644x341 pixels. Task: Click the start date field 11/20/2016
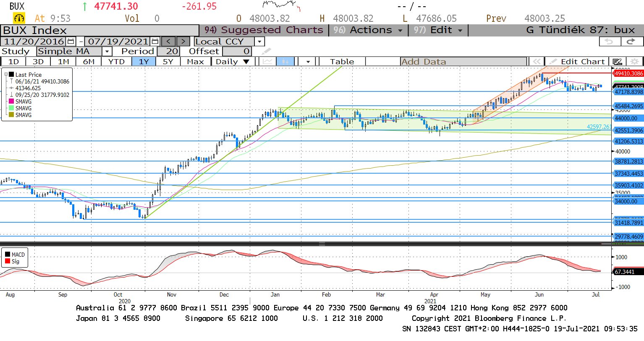(34, 42)
